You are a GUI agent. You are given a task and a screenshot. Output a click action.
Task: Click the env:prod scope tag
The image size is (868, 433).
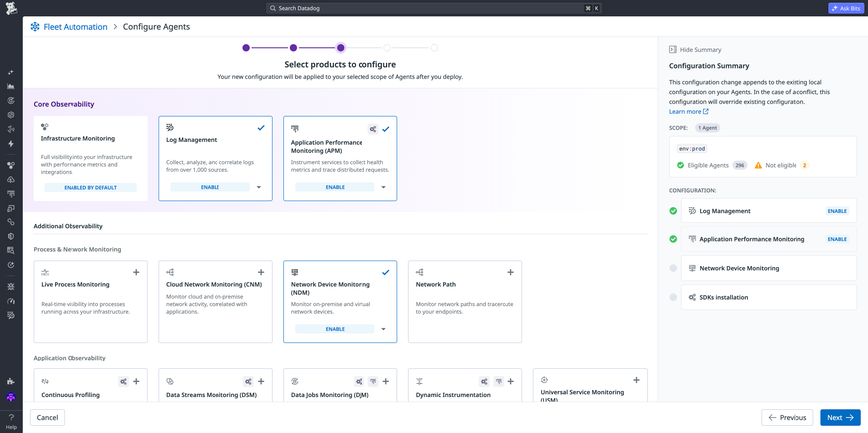coord(692,148)
